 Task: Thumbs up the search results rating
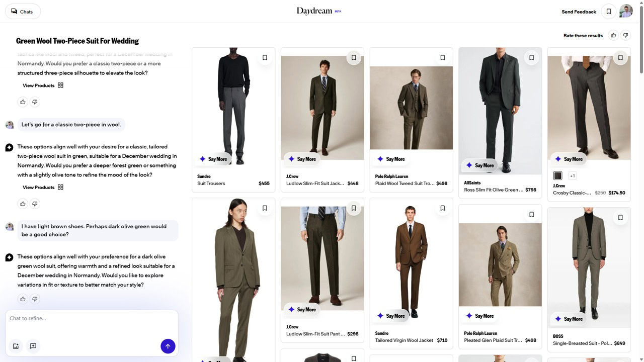coord(613,35)
